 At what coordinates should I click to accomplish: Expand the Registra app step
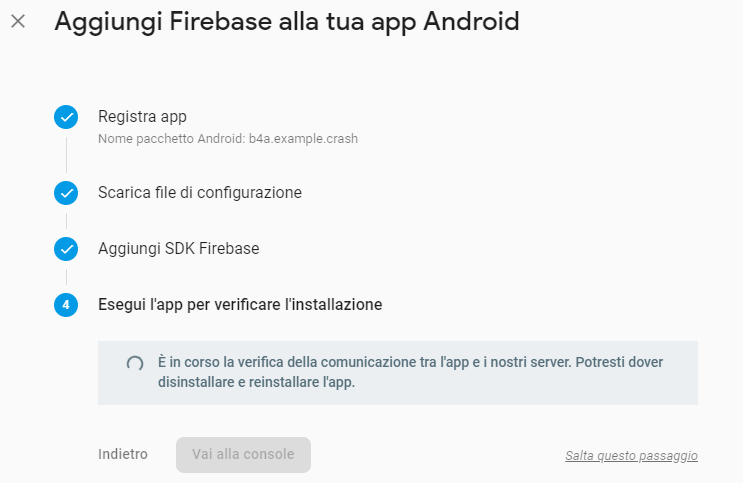click(142, 117)
